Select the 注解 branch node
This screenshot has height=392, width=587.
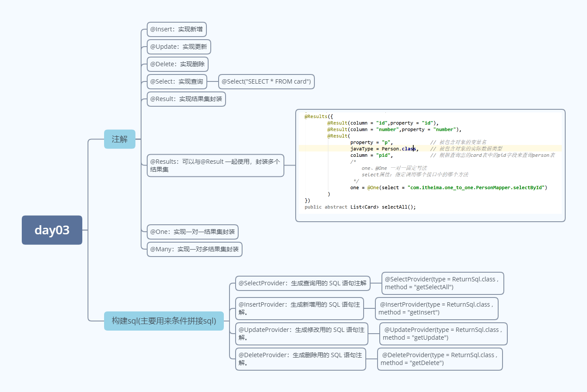click(120, 139)
